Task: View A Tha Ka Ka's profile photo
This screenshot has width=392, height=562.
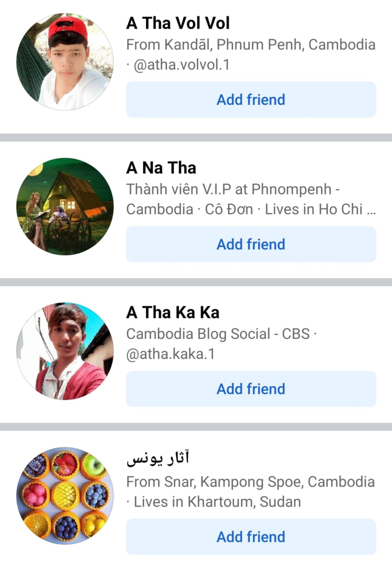Action: click(65, 351)
